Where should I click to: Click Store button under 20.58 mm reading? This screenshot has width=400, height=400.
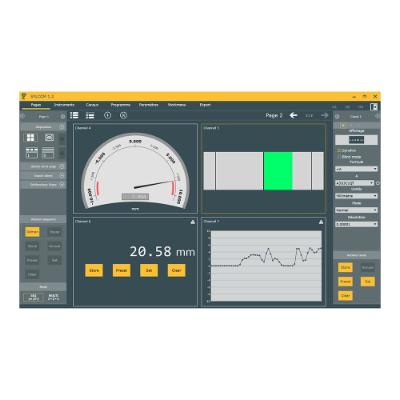point(94,270)
